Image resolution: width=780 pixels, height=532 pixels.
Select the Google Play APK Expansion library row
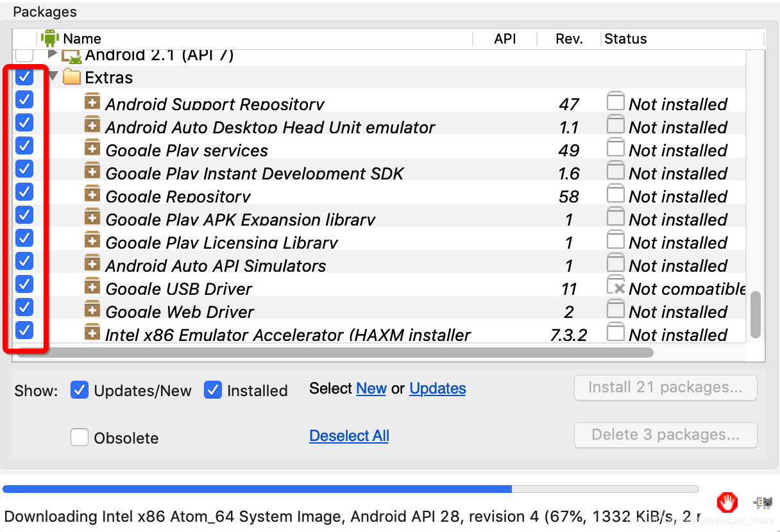tap(380, 217)
